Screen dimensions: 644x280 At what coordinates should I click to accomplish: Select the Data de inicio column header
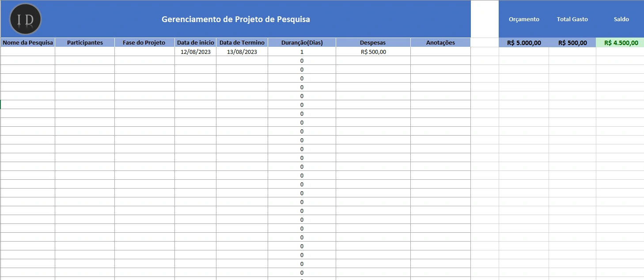coord(196,42)
